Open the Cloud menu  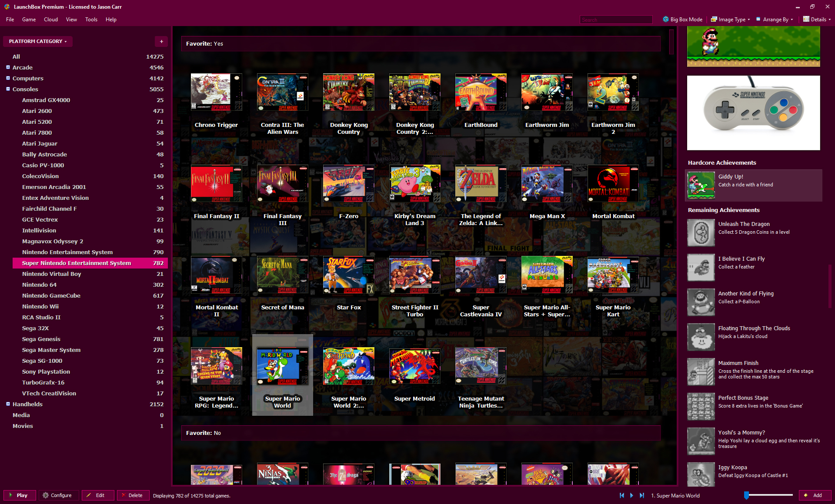[x=51, y=19]
